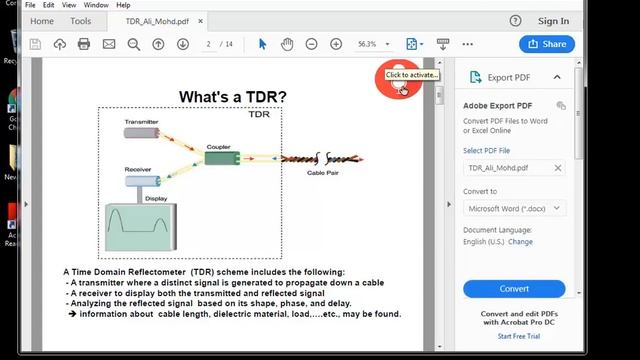Image resolution: width=640 pixels, height=360 pixels.
Task: Collapse the right tools pane arrow
Action: pos(449,204)
